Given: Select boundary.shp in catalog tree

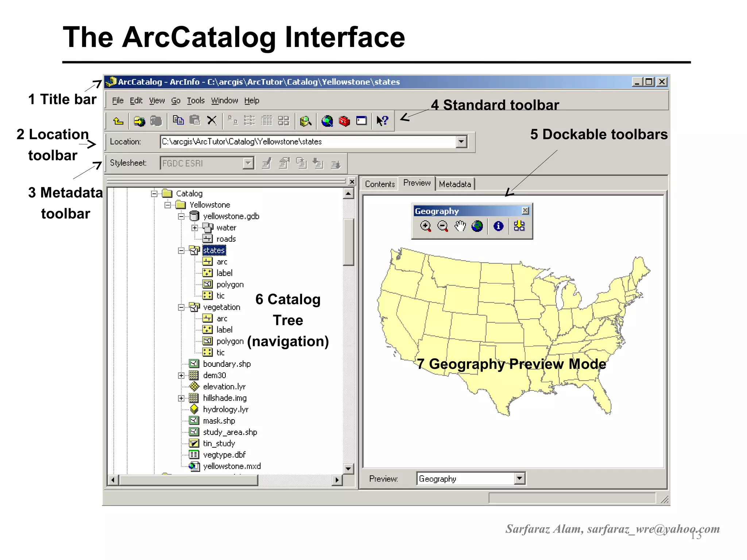Looking at the screenshot, I should (227, 364).
